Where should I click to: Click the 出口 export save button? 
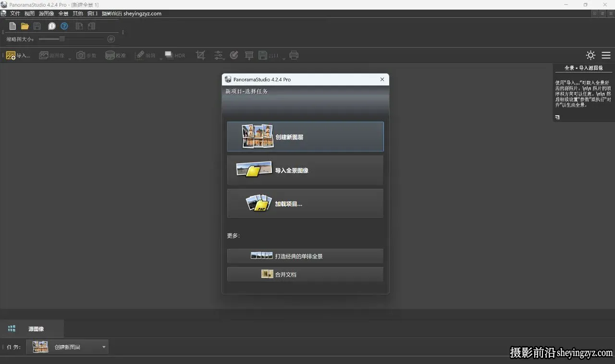pos(269,55)
